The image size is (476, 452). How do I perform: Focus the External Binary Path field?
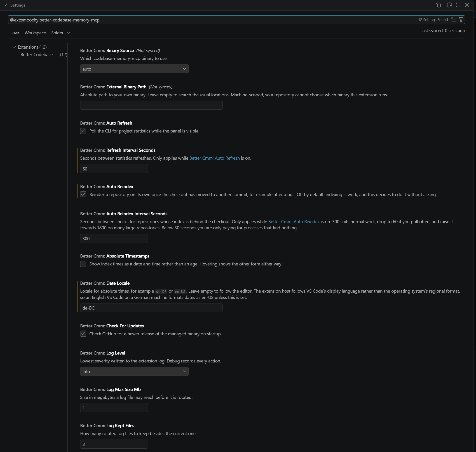click(x=151, y=105)
